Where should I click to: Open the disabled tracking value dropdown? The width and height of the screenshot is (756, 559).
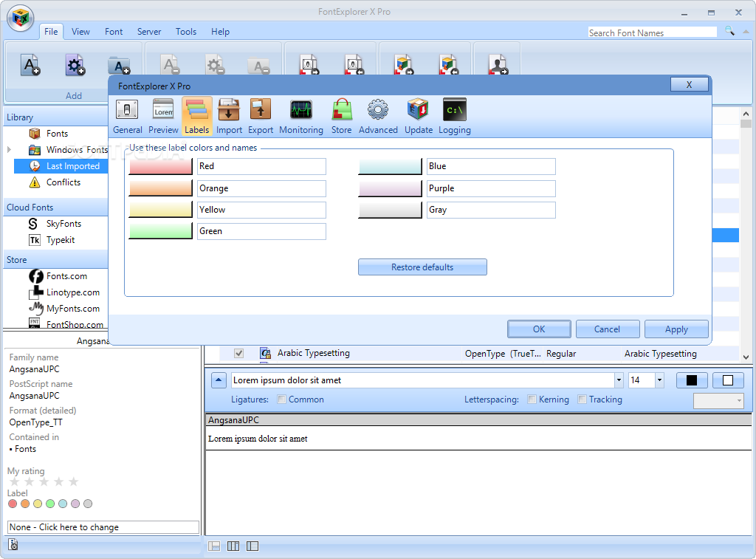click(x=718, y=400)
